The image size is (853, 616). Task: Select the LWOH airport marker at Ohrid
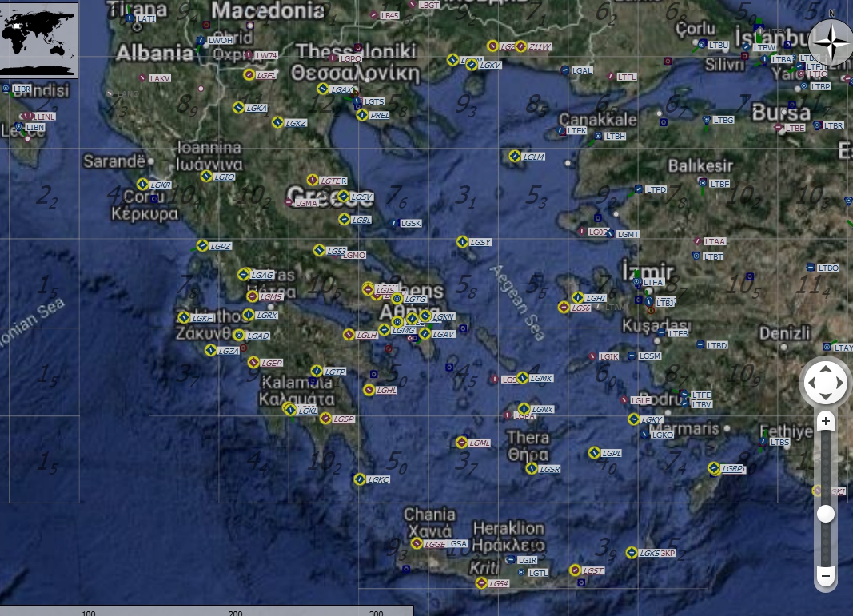[x=201, y=40]
